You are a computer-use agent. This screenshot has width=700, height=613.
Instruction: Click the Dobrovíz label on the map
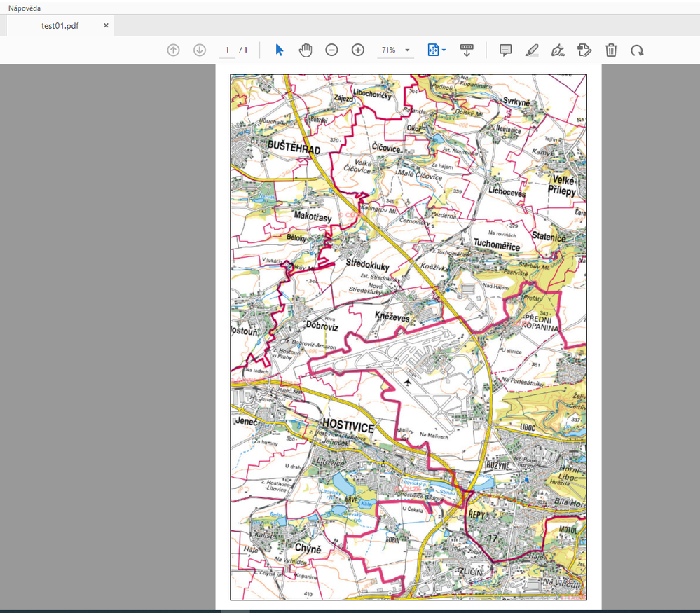click(x=322, y=326)
